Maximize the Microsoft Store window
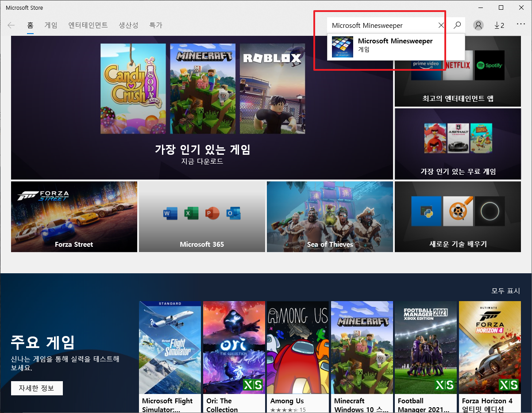Viewport: 532px width, 413px height. pyautogui.click(x=501, y=8)
